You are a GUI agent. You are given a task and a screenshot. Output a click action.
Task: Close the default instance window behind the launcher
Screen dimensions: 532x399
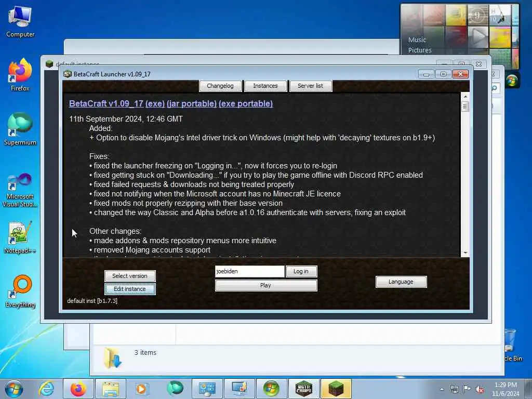tap(478, 64)
